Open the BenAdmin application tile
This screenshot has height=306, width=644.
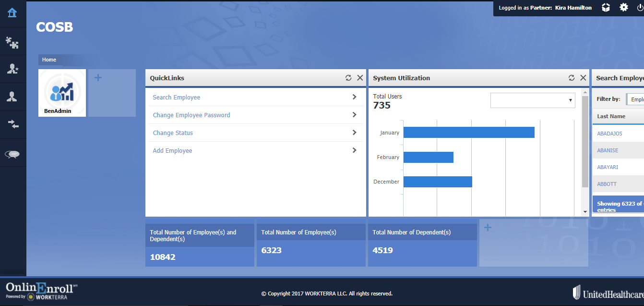[62, 93]
